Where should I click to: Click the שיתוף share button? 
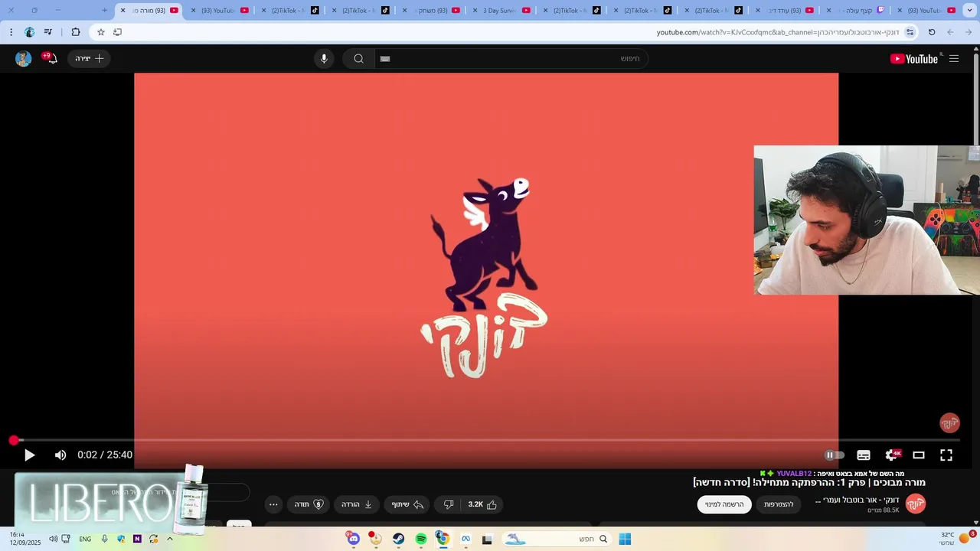click(407, 504)
